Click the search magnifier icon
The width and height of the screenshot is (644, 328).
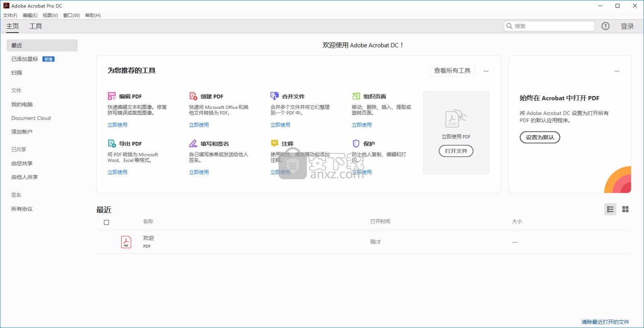click(x=510, y=26)
